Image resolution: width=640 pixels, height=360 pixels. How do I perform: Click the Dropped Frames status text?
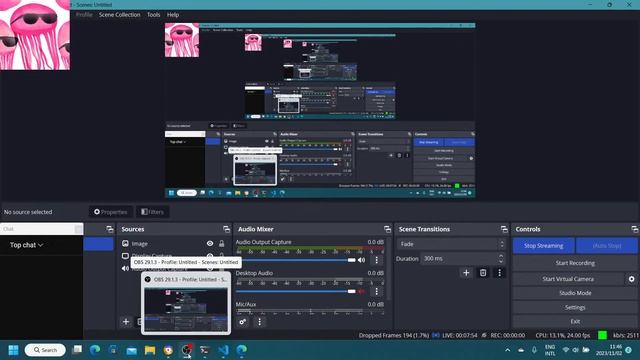(x=394, y=336)
